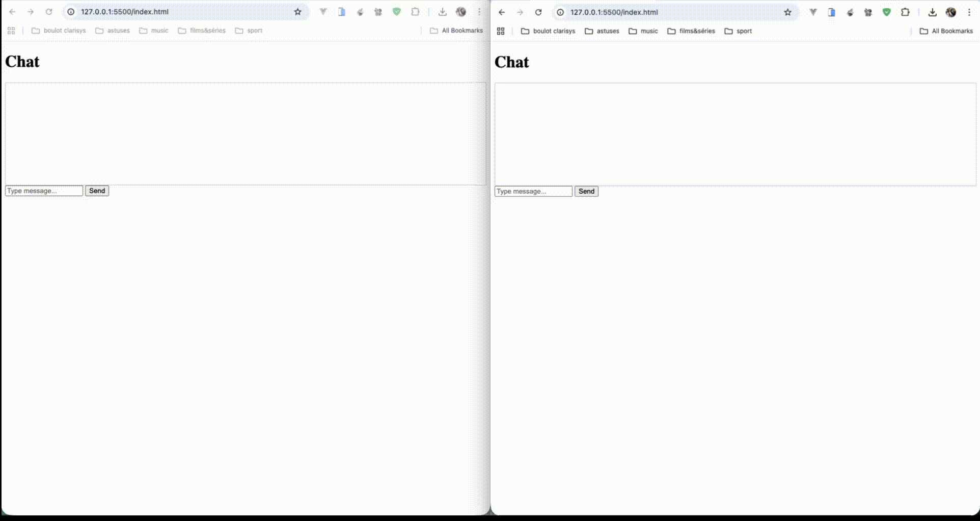Reload the page in the right browser window
Image resolution: width=980 pixels, height=521 pixels.
[x=538, y=12]
